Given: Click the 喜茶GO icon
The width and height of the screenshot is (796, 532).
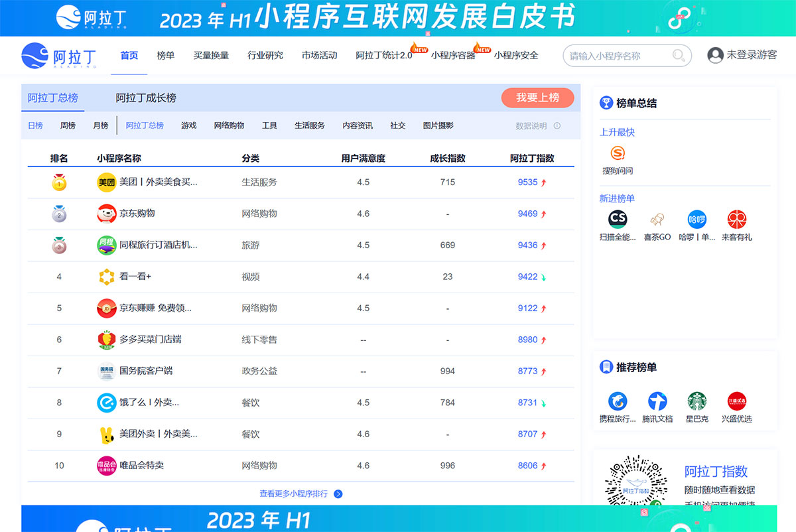Looking at the screenshot, I should coord(657,219).
